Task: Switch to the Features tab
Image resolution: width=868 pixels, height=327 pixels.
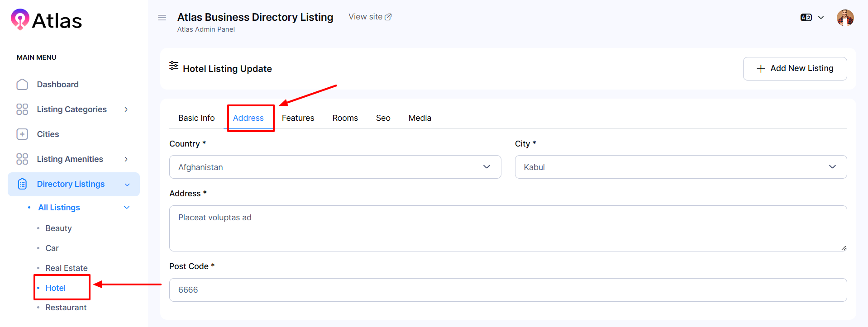Action: point(298,118)
